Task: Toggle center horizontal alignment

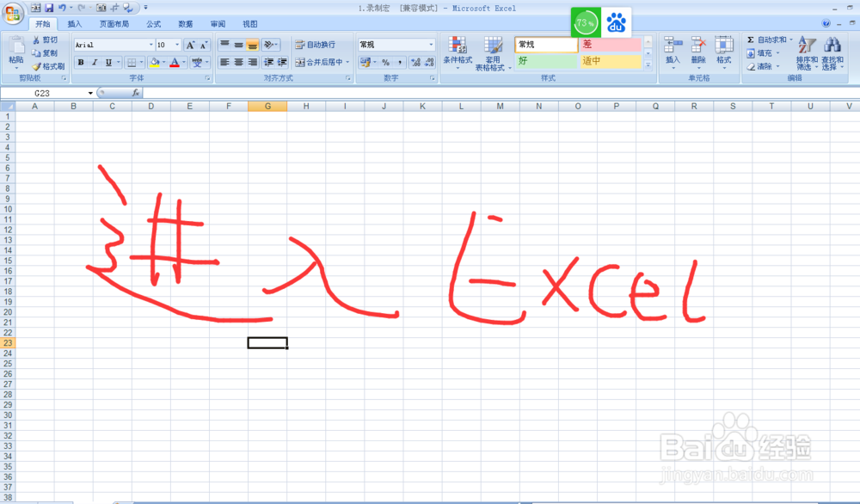Action: click(238, 62)
